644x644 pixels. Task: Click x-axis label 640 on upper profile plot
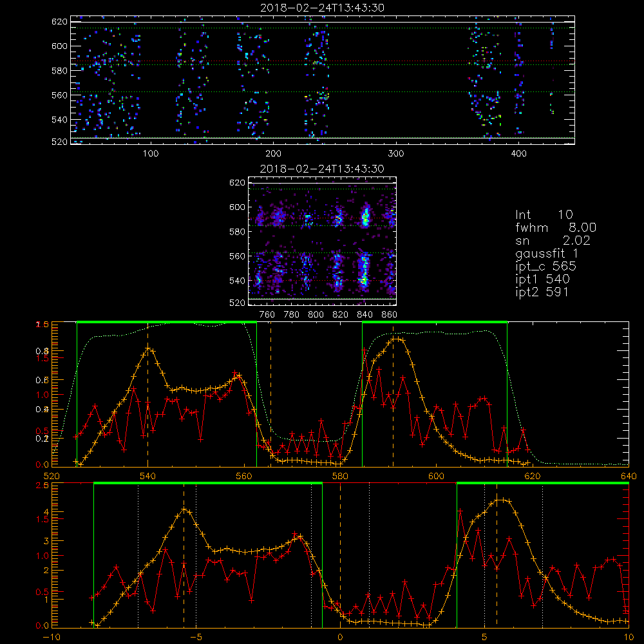[x=629, y=476]
